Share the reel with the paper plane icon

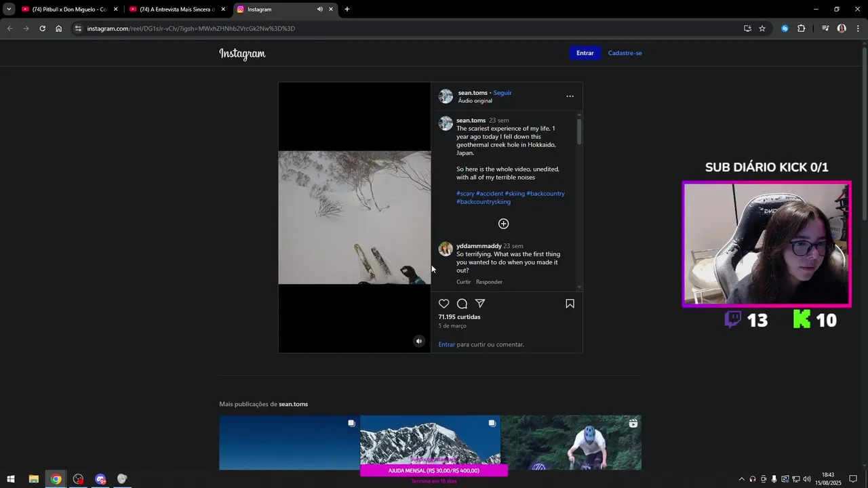point(480,304)
